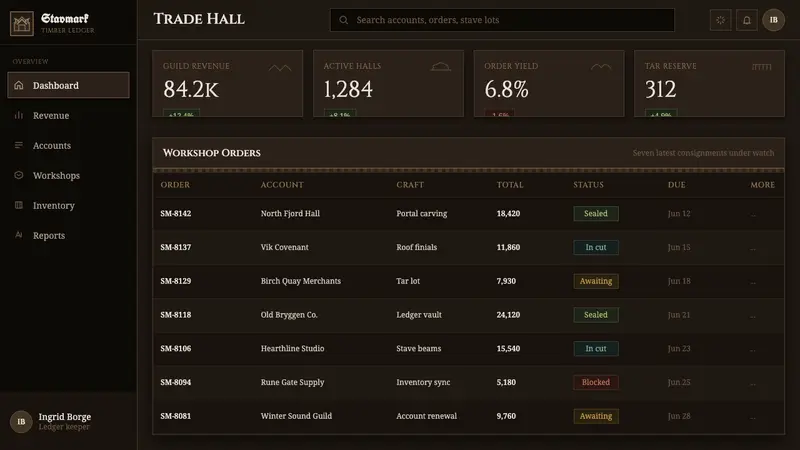Open notifications bell
This screenshot has height=450, width=800.
tap(746, 20)
